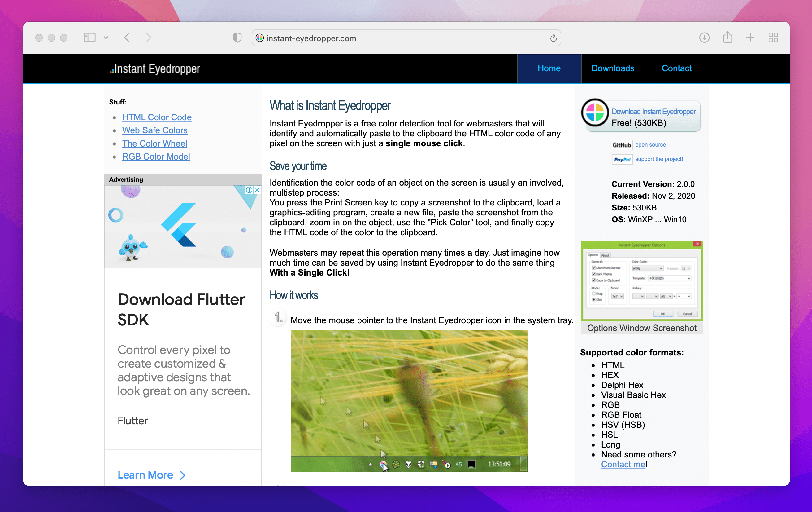Click the PayPal support icon
The image size is (812, 512).
point(622,159)
